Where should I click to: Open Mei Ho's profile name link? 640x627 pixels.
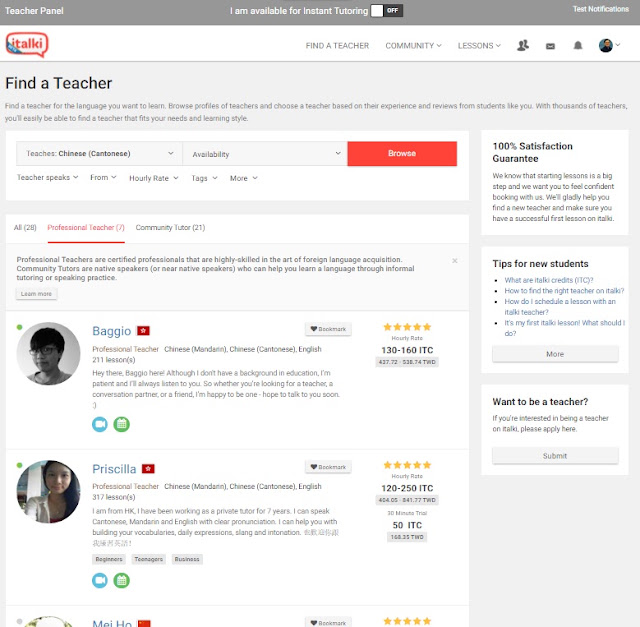click(x=112, y=623)
